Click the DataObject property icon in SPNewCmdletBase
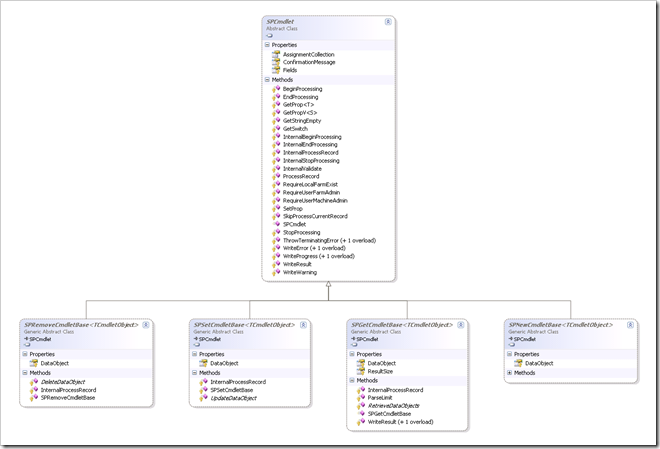The image size is (660, 449). pyautogui.click(x=518, y=363)
